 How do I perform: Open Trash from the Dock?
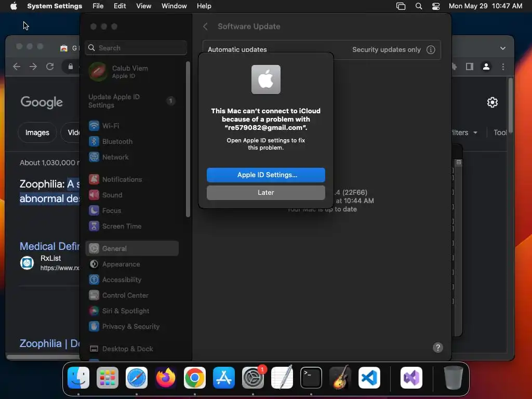pyautogui.click(x=453, y=378)
